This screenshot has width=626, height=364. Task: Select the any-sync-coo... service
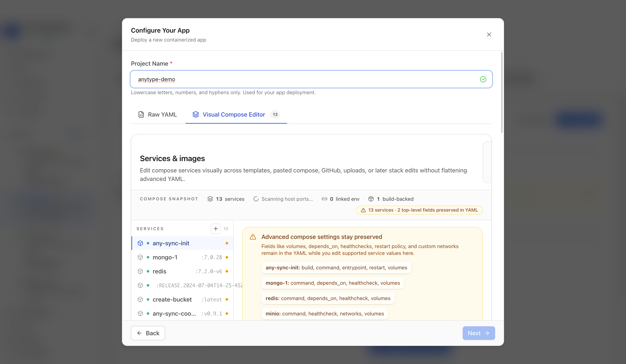pyautogui.click(x=182, y=313)
